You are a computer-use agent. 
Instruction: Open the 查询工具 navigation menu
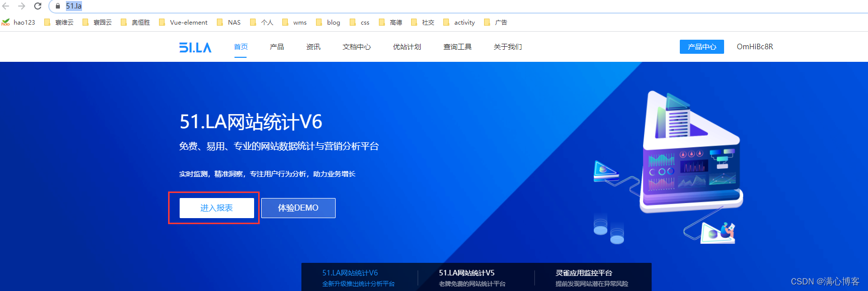tap(457, 47)
